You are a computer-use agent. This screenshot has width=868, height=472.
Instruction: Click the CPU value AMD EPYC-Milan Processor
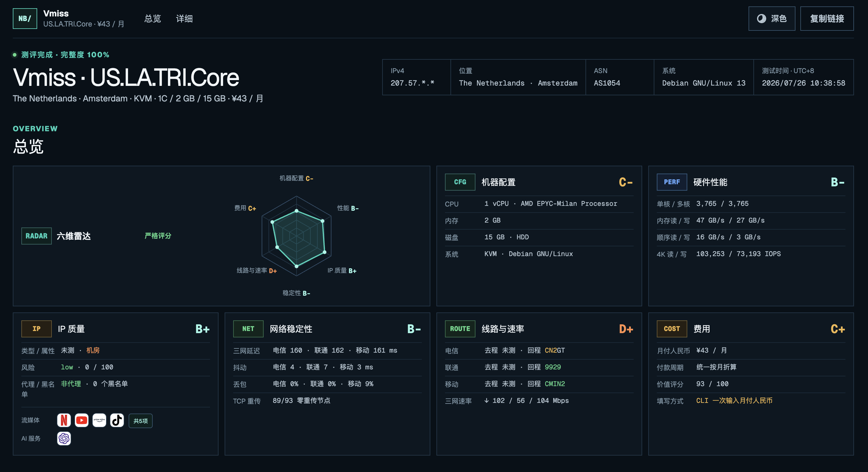pos(568,204)
